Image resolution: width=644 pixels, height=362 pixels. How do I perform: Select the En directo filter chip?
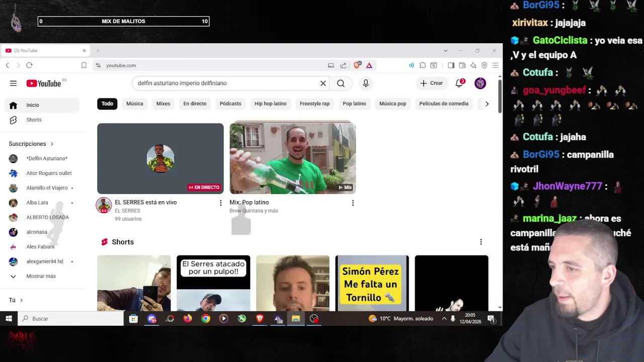[x=195, y=104]
